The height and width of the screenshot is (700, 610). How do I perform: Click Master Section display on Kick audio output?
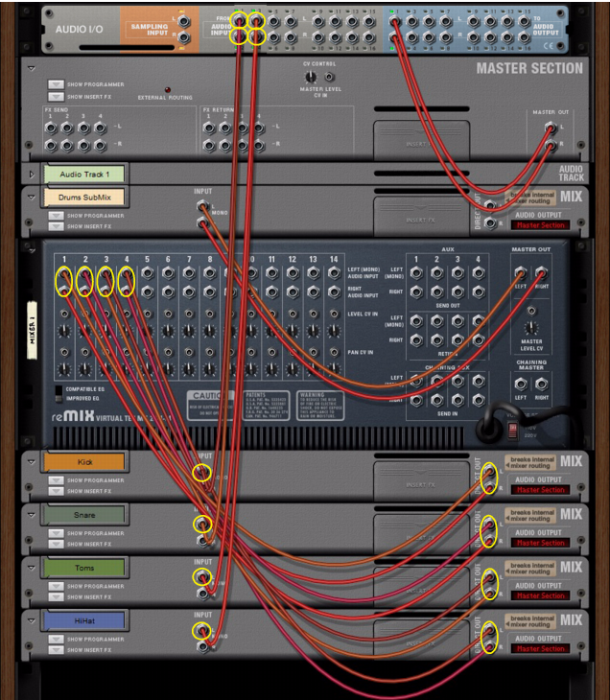coord(540,490)
